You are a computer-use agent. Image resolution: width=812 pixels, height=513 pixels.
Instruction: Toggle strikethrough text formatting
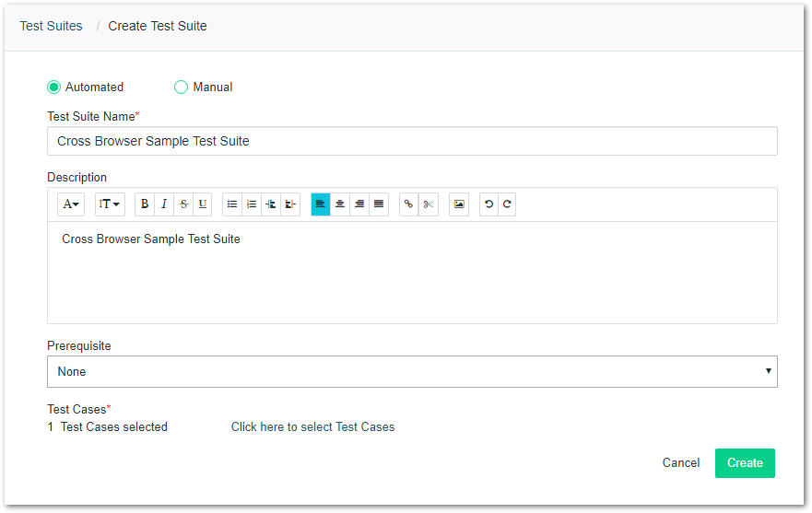pos(183,204)
